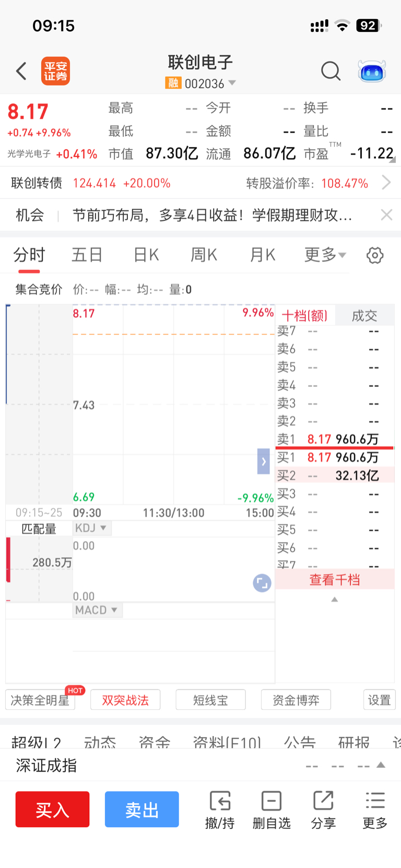Open the 短线宝 button

pyautogui.click(x=210, y=700)
